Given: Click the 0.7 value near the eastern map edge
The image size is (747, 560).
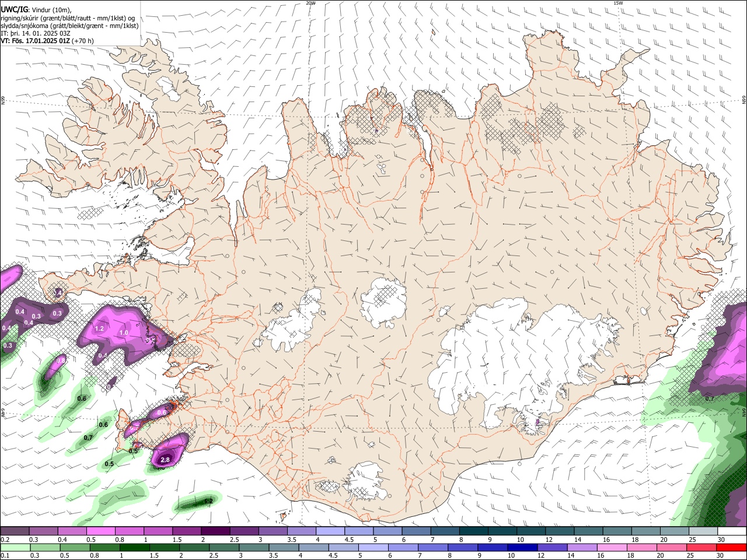Looking at the screenshot, I should click(710, 398).
